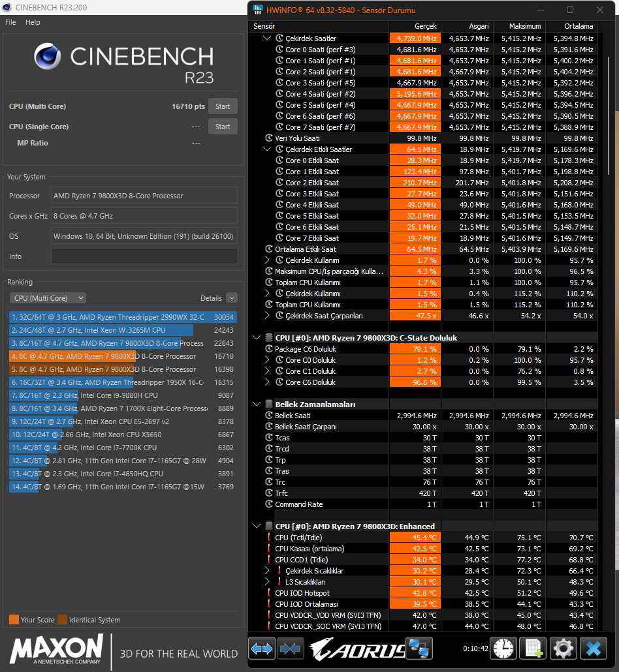Click the Ortalama column header
This screenshot has width=619, height=672.
[572, 26]
